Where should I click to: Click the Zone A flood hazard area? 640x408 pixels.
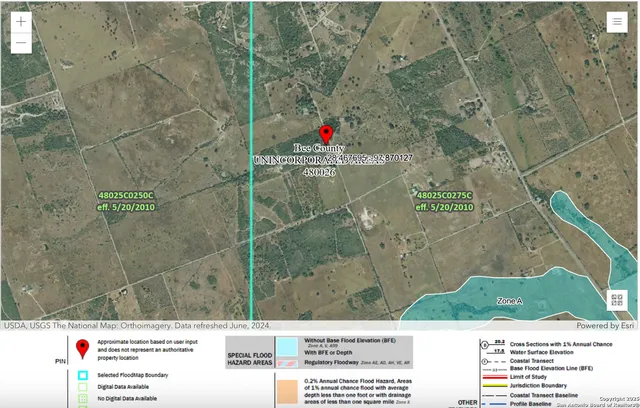pos(510,301)
